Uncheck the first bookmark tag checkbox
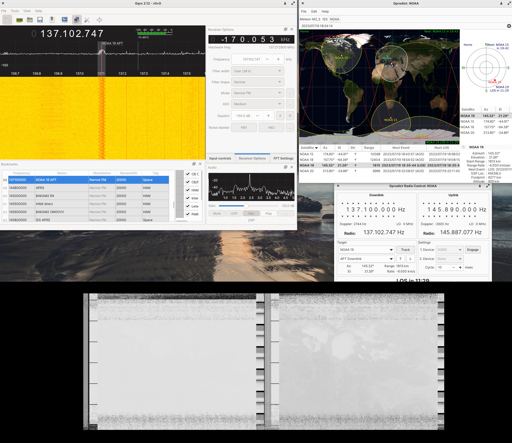Screen dimensions: 512x443 [x=188, y=174]
